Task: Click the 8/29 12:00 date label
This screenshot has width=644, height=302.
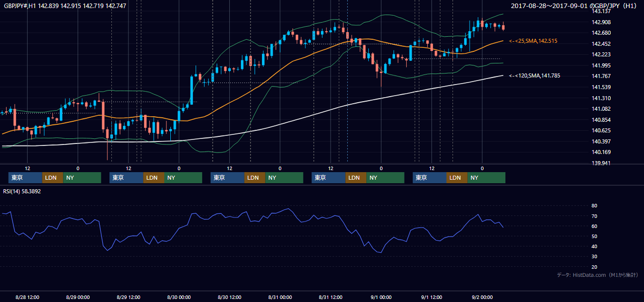Action: 128,297
